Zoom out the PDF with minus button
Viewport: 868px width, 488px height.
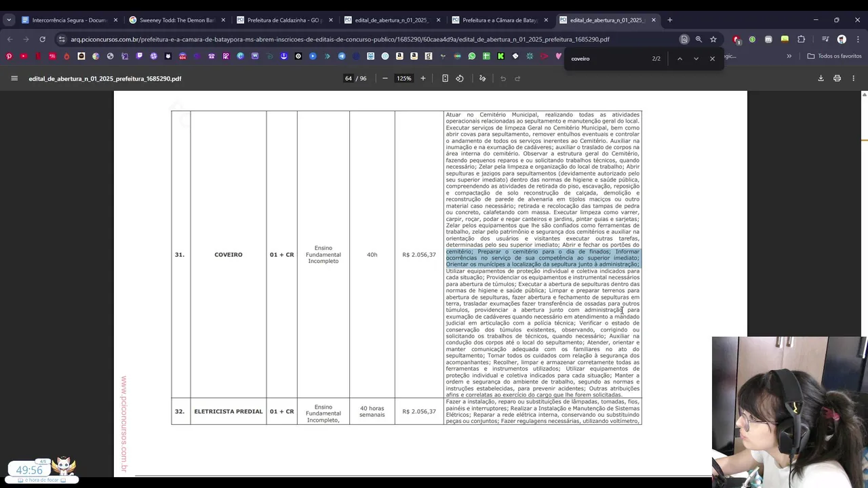click(385, 79)
